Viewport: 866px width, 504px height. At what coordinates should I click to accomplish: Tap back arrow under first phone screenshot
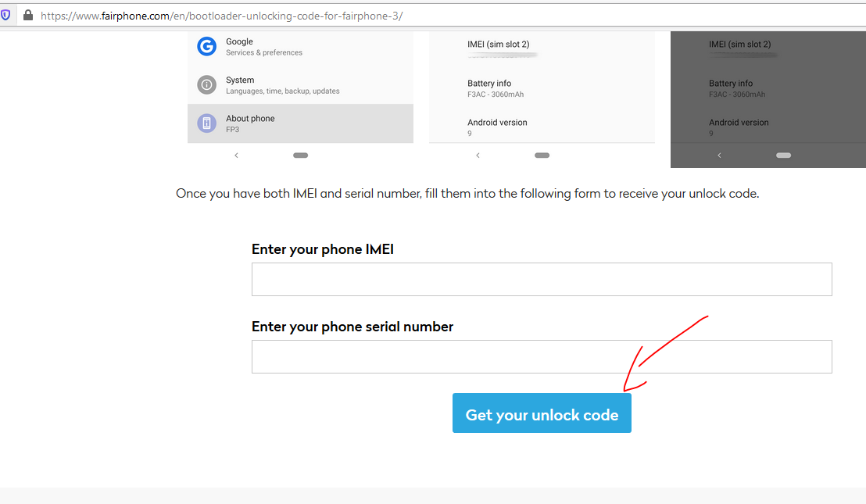pyautogui.click(x=236, y=155)
